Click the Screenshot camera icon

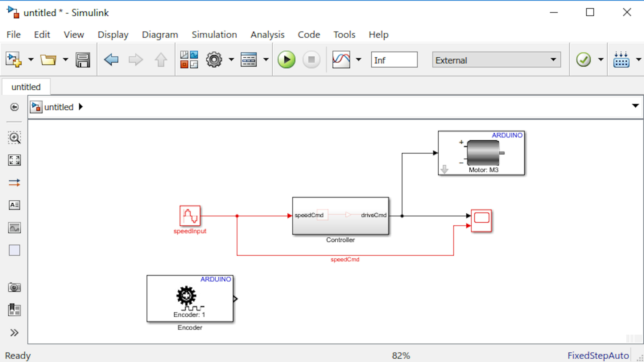[14, 287]
